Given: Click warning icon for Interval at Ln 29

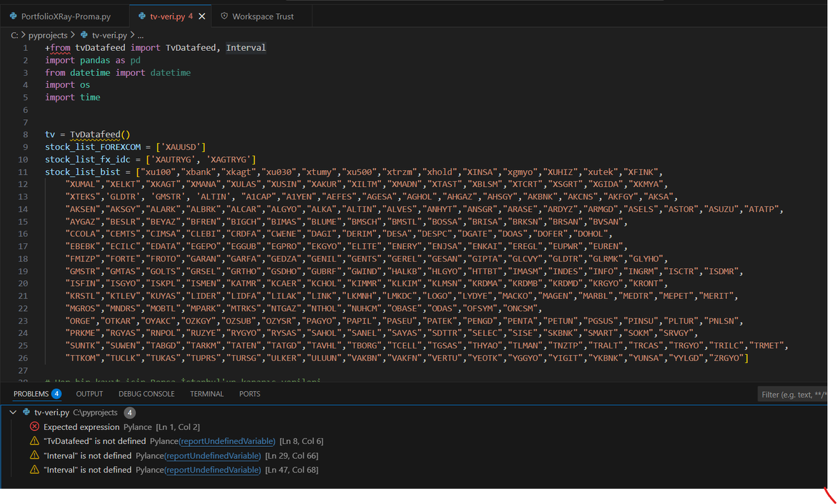Looking at the screenshot, I should tap(34, 456).
